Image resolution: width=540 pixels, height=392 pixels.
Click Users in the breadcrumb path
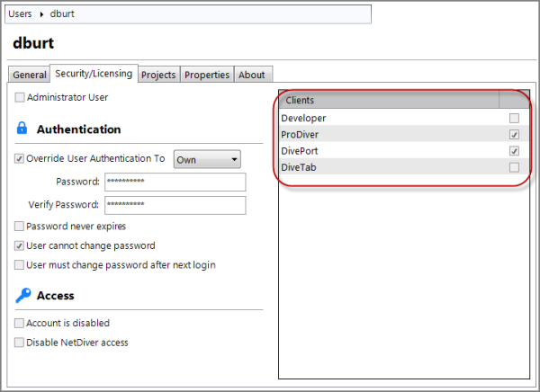point(21,14)
